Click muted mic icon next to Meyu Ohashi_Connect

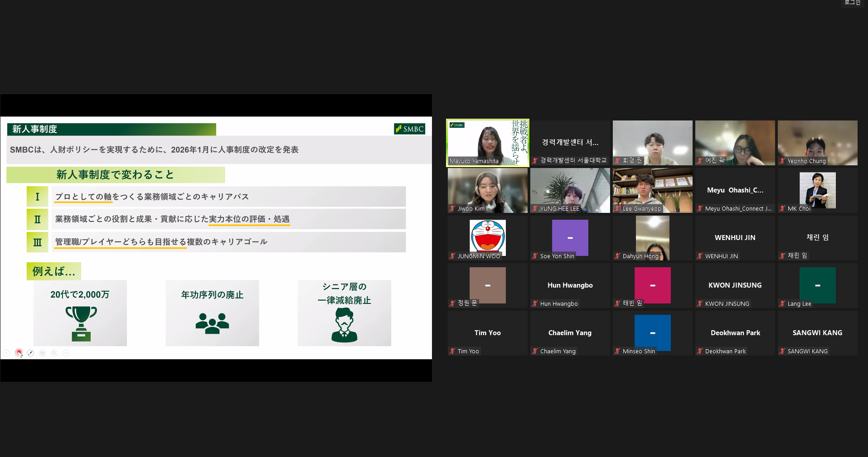[x=700, y=208]
